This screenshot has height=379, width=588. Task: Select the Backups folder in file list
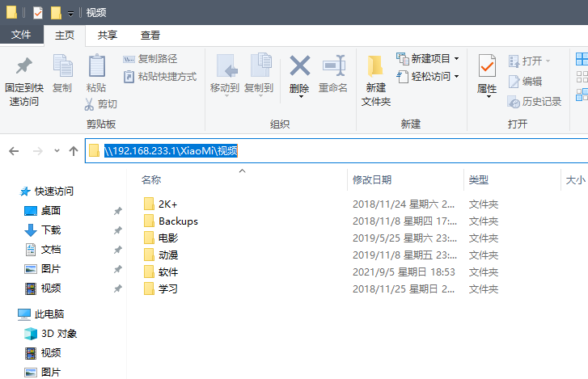pyautogui.click(x=178, y=221)
